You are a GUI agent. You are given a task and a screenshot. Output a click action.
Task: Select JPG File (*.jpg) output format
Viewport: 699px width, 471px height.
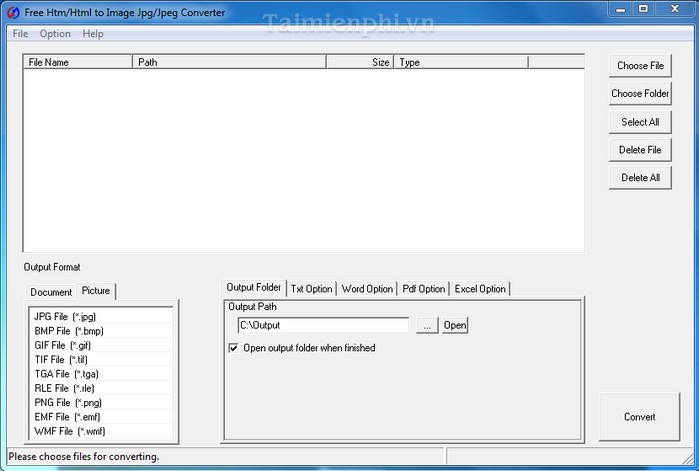click(x=101, y=316)
